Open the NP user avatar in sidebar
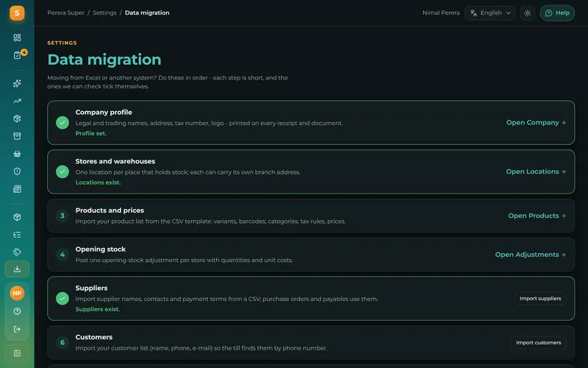The width and height of the screenshot is (588, 368). click(x=17, y=293)
